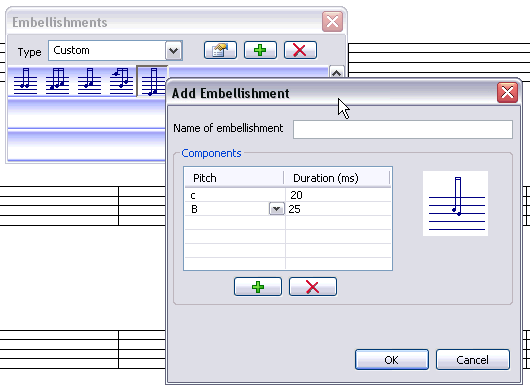Select first embellishment thumbnail in Embellishments list
Image resolution: width=530 pixels, height=392 pixels.
[25, 81]
